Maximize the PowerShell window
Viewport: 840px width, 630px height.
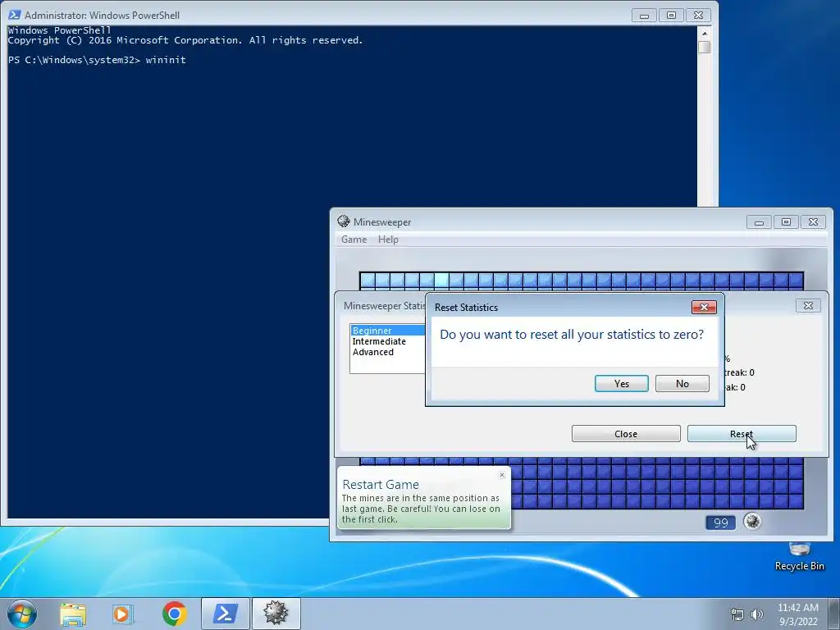click(671, 16)
